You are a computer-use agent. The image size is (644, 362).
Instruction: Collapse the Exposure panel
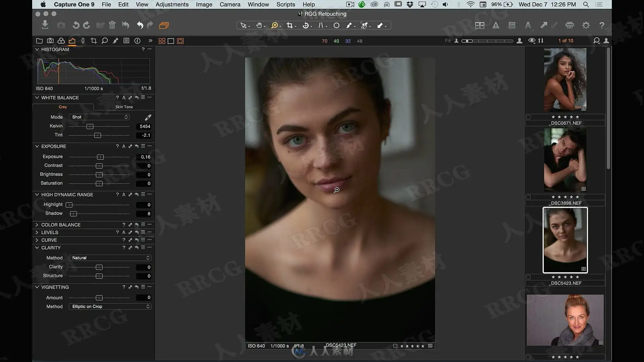pyautogui.click(x=37, y=146)
